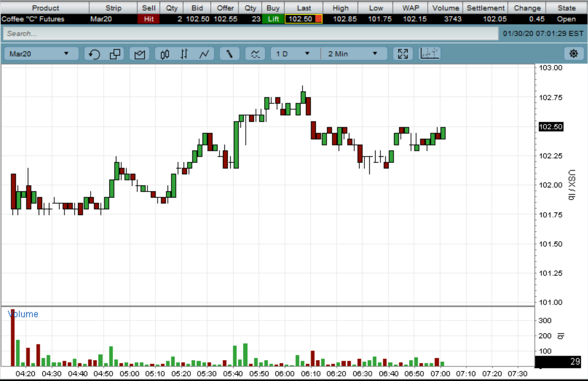
Task: Switch to line chart style
Action: (204, 54)
